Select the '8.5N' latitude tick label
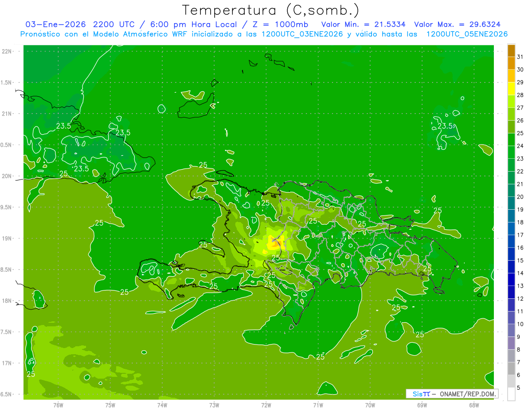This screenshot has height=411, width=532. point(7,270)
